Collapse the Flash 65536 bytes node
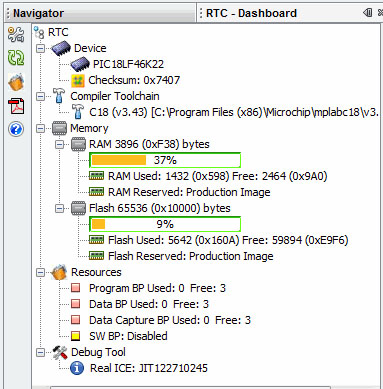 (x=60, y=209)
